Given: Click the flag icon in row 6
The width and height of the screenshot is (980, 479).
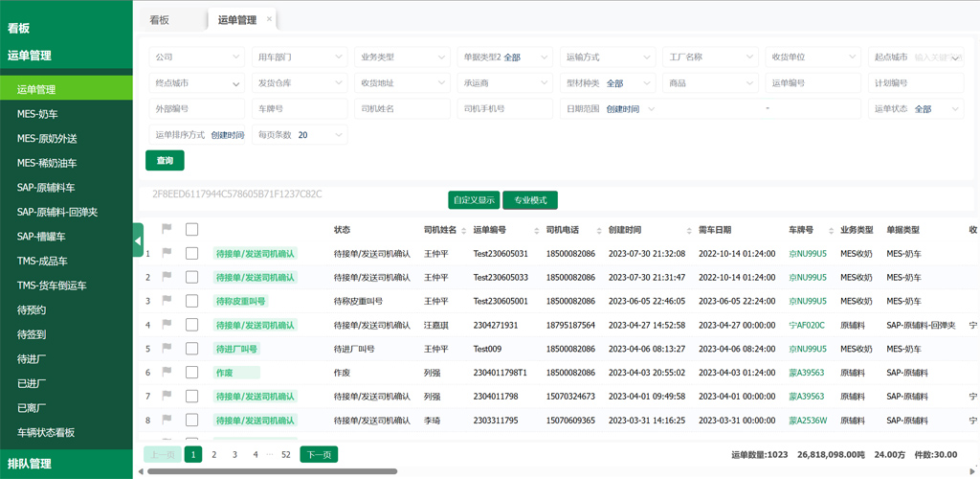Looking at the screenshot, I should pyautogui.click(x=167, y=372).
